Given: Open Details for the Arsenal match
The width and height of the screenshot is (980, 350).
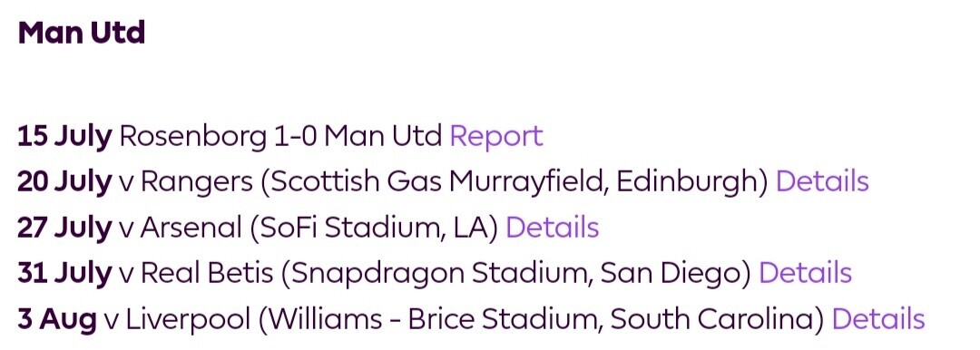Looking at the screenshot, I should pos(552,228).
